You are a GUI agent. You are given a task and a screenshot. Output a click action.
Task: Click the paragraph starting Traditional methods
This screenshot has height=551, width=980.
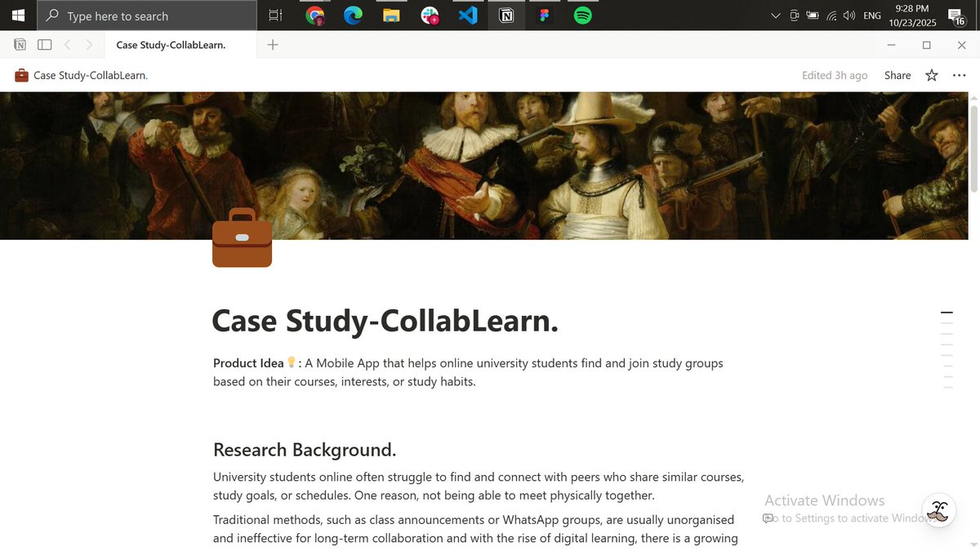476,529
